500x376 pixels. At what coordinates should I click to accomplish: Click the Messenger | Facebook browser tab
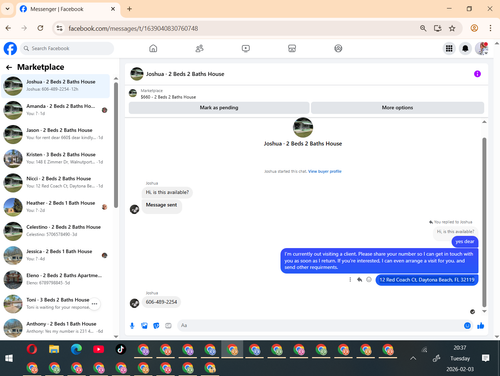[x=67, y=9]
